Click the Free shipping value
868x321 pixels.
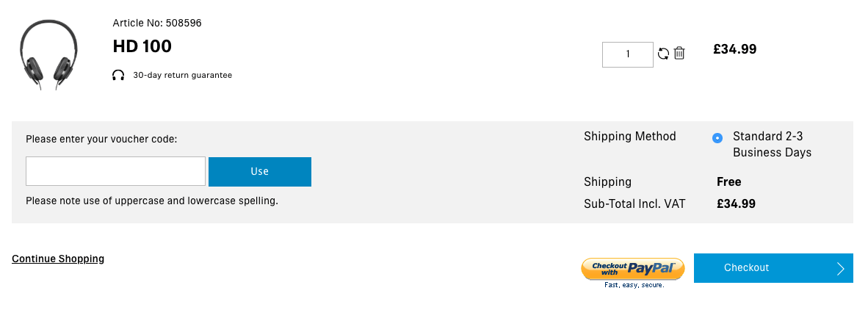point(728,181)
